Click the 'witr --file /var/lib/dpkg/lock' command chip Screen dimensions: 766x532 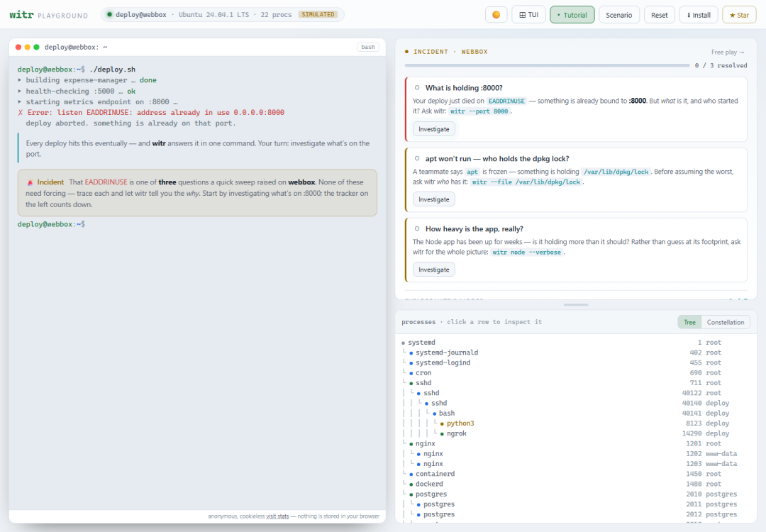click(x=526, y=182)
